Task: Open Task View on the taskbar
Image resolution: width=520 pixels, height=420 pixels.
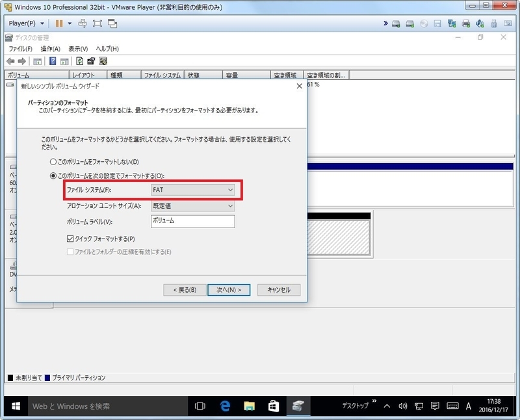Action: pyautogui.click(x=200, y=406)
